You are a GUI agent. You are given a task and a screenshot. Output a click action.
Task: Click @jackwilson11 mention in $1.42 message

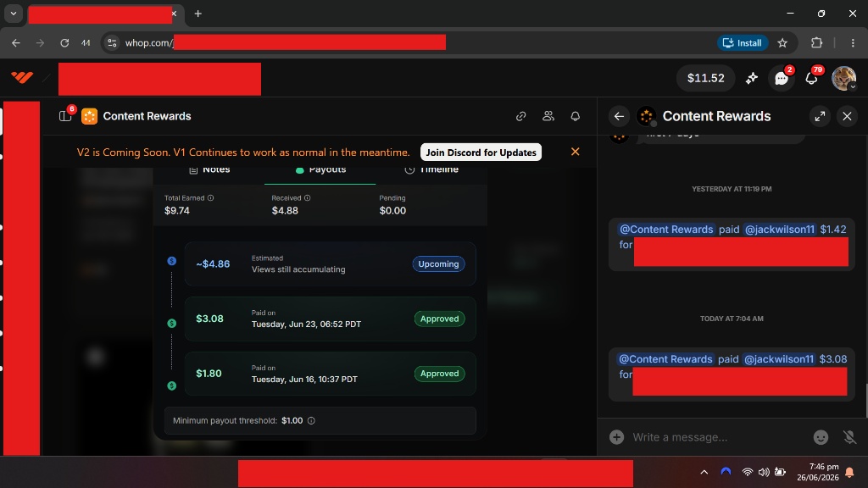coord(780,229)
